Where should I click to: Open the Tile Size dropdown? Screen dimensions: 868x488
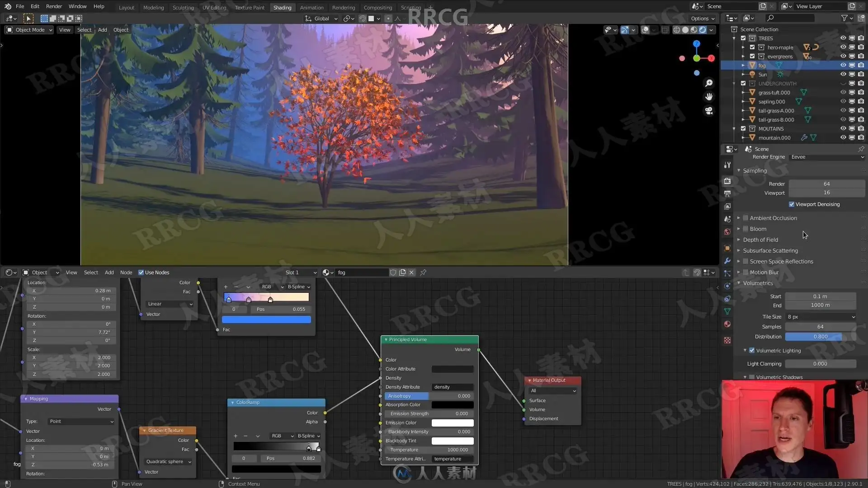(x=821, y=317)
